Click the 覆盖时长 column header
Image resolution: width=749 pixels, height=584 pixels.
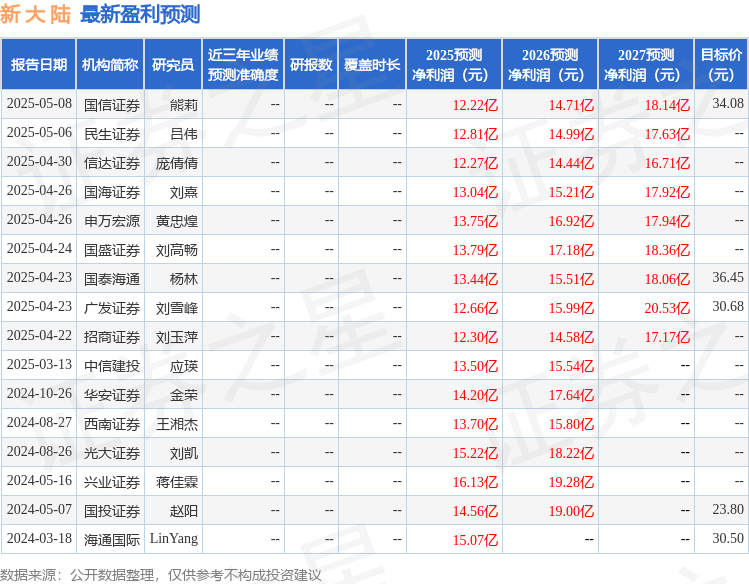pyautogui.click(x=372, y=64)
